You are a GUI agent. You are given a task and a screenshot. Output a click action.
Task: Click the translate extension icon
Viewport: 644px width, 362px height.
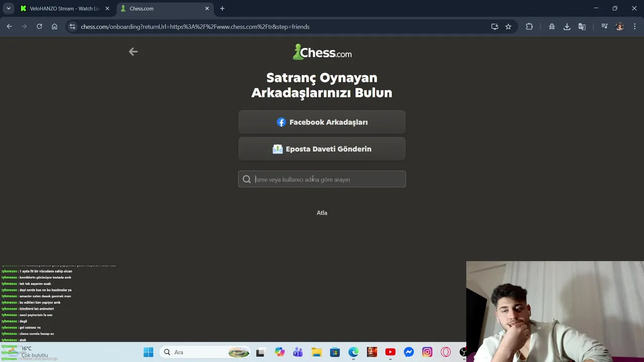click(582, 27)
